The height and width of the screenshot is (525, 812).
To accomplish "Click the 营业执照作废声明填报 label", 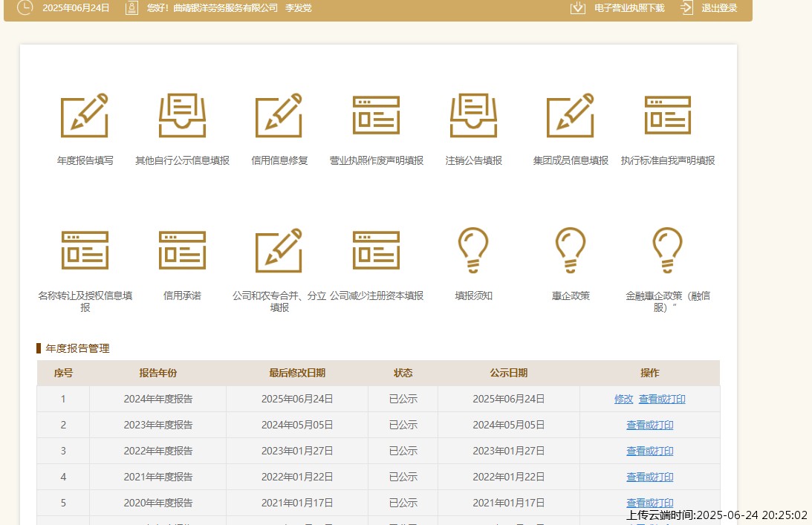I will [377, 160].
